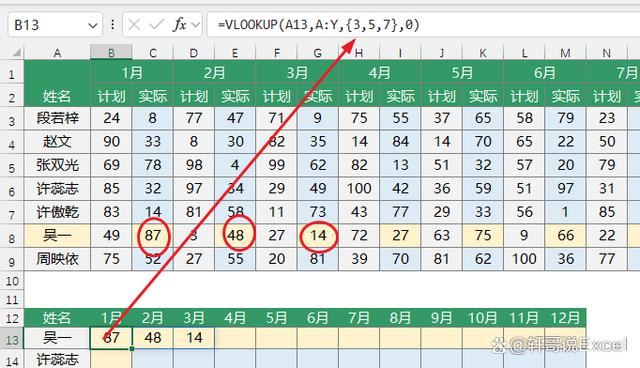This screenshot has width=640, height=368.
Task: Click cell G8 with value 14
Action: click(x=318, y=235)
